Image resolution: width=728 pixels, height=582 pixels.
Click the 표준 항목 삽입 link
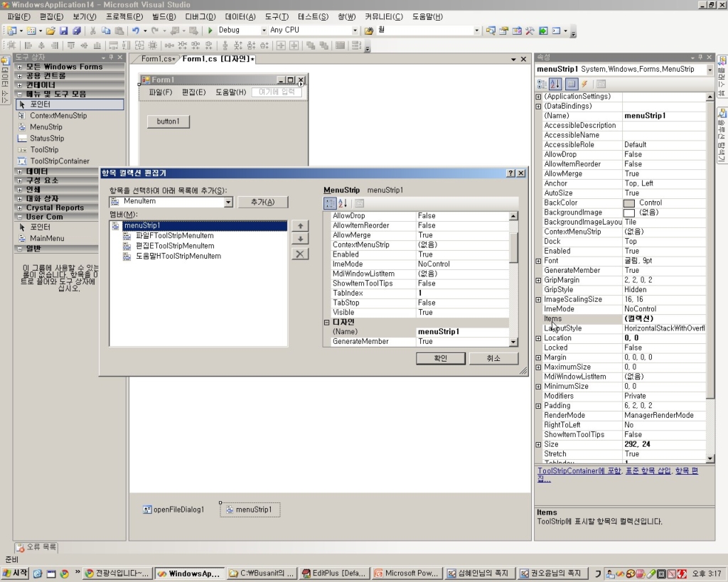point(648,470)
